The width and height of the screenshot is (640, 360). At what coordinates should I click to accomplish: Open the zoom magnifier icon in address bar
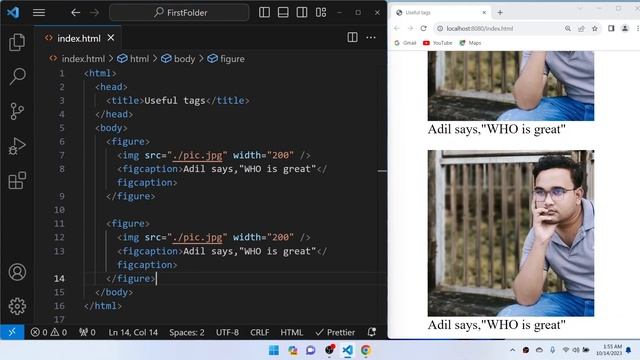coord(568,28)
